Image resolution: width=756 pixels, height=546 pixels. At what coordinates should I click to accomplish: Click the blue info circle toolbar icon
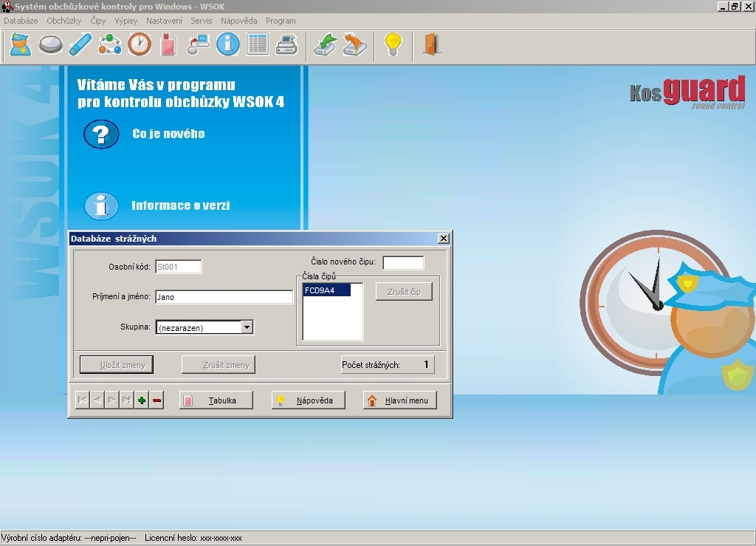click(227, 45)
